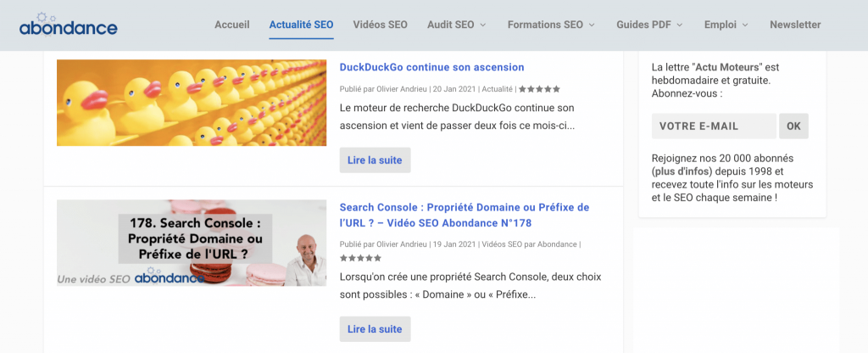Click the Abondance logo
This screenshot has width=868, height=353.
tap(68, 25)
